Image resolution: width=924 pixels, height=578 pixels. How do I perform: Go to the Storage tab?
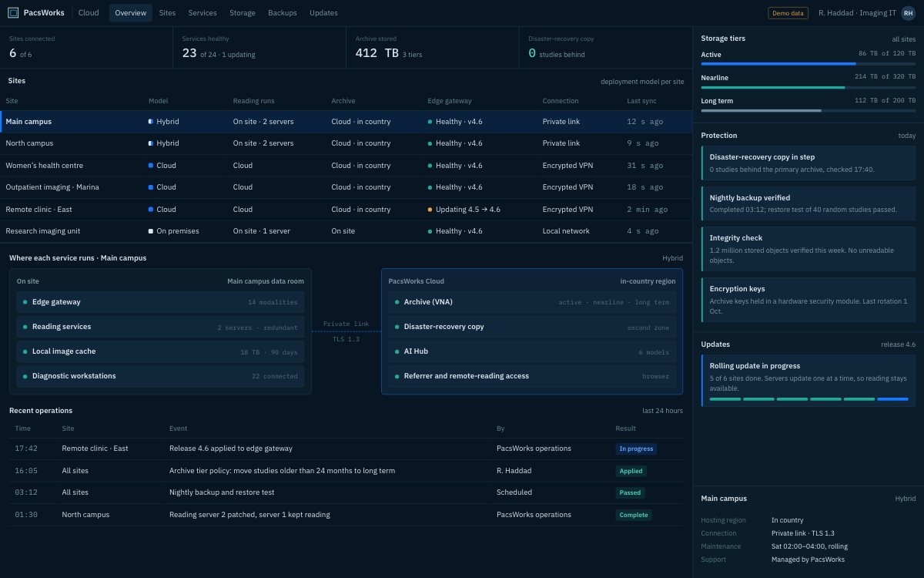coord(243,13)
